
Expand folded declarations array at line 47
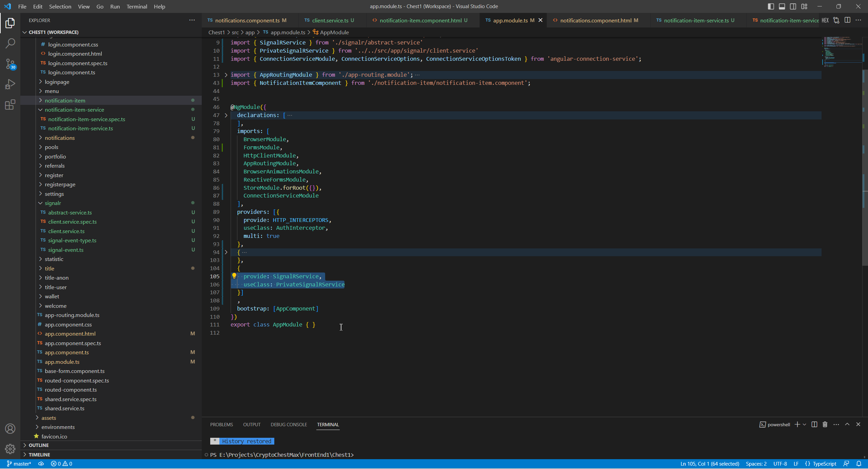pos(226,115)
